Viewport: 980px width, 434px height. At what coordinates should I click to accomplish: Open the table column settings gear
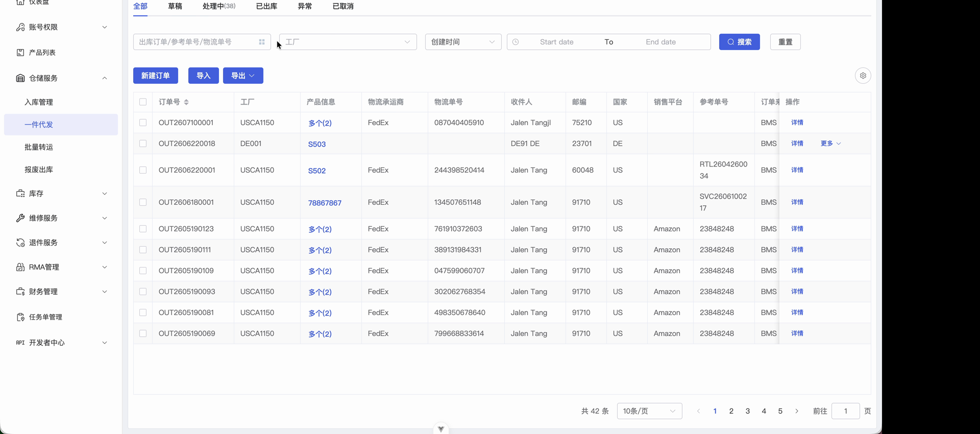coord(863,76)
